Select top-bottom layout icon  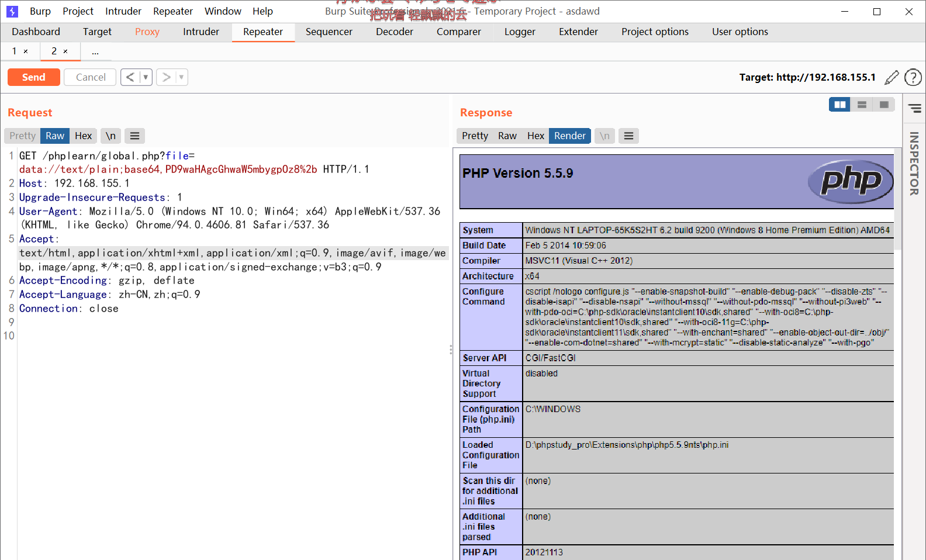pos(862,105)
